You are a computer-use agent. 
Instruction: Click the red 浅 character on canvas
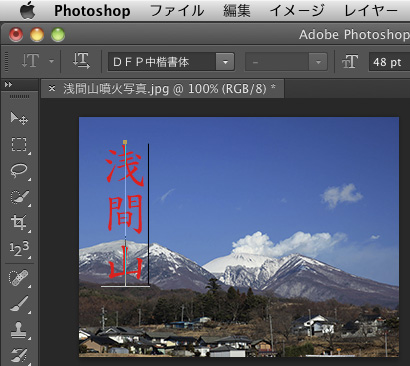point(125,167)
